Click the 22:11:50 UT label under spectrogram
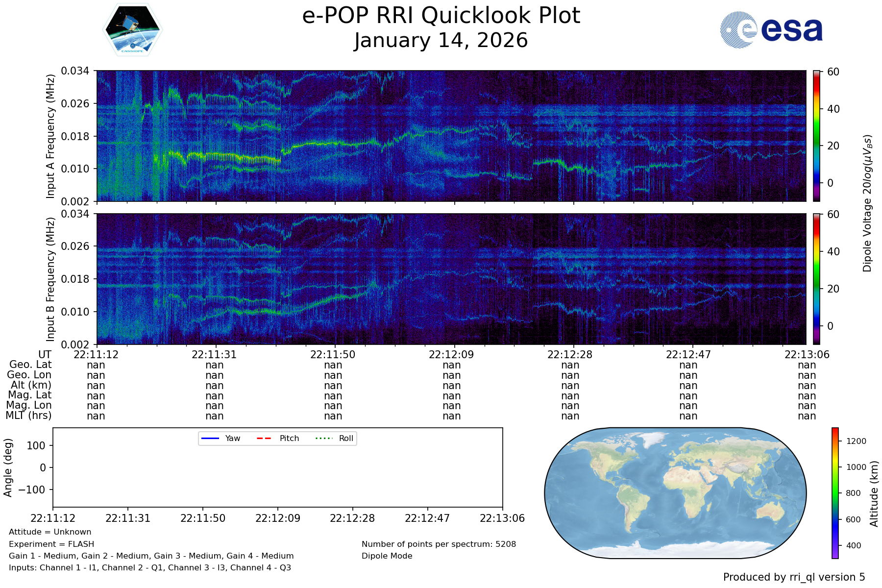The width and height of the screenshot is (882, 588). [x=333, y=354]
